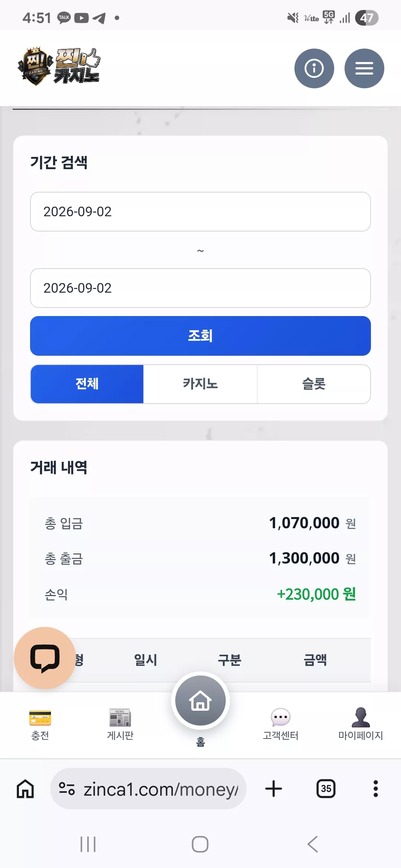Open the end date picker field

[200, 288]
